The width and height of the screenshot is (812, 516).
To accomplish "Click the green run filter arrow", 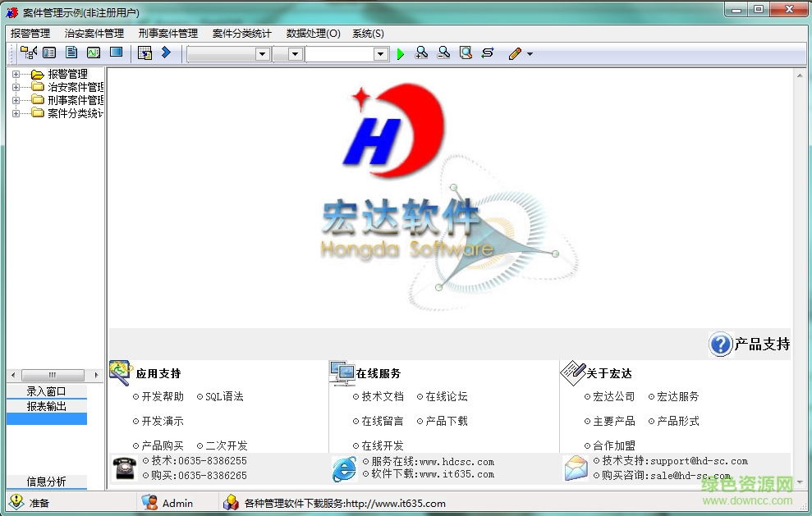I will pyautogui.click(x=401, y=54).
